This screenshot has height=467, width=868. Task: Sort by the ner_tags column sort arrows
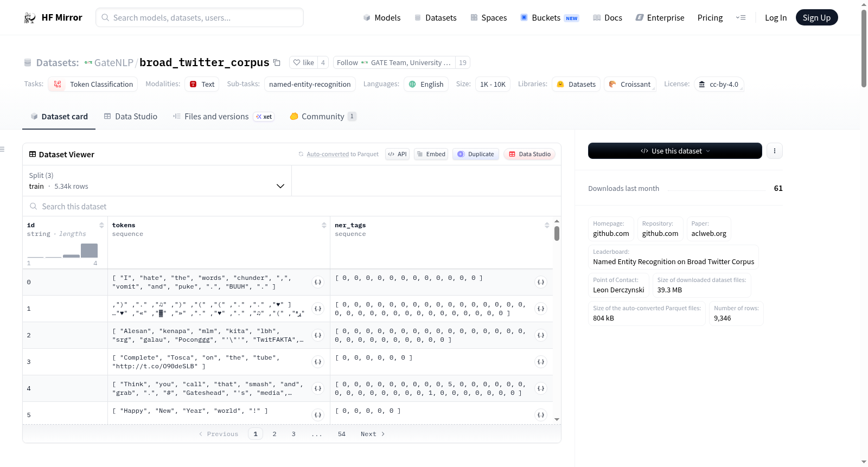[x=547, y=225]
